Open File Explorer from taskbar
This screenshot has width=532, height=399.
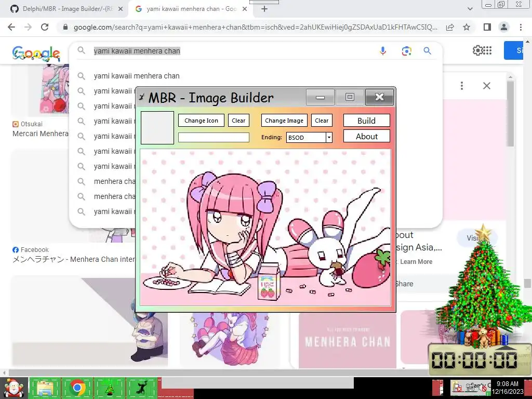45,388
